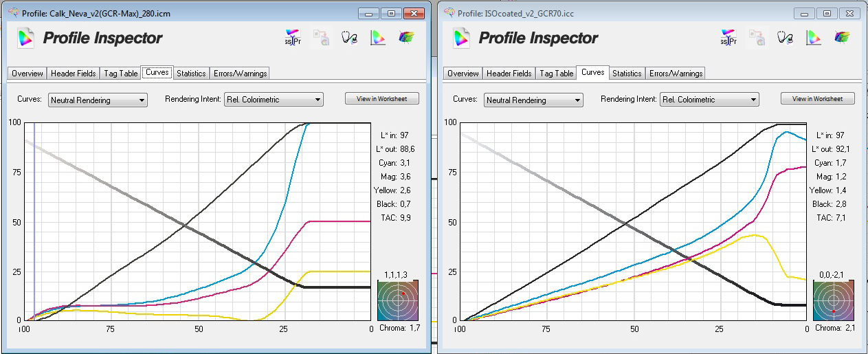This screenshot has width=868, height=354.
Task: Click inside the ISOcoated curves graph
Action: [634, 221]
